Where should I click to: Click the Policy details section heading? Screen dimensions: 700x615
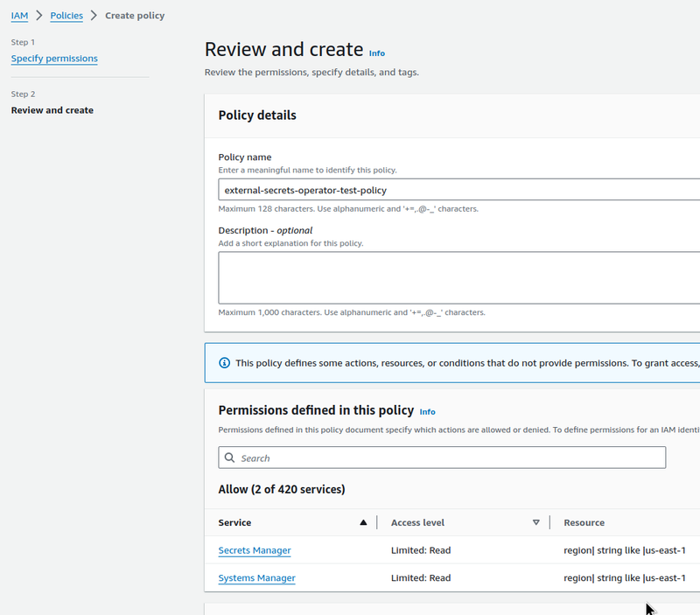pos(257,115)
